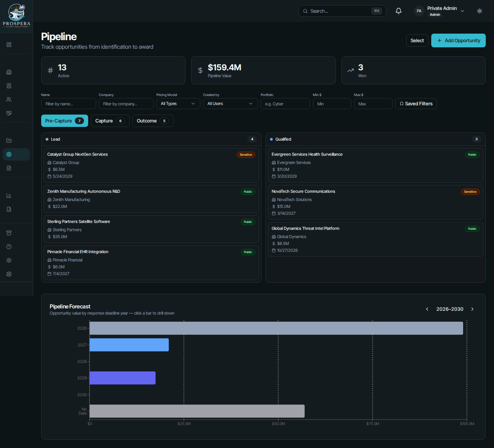Toggle light/dark theme sun icon

click(x=480, y=11)
